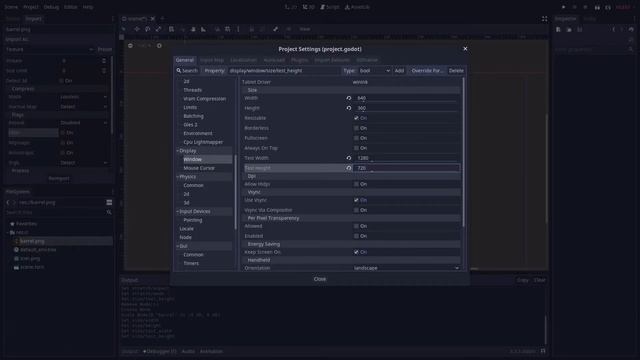Reset the Height property with its revert icon

(x=349, y=108)
